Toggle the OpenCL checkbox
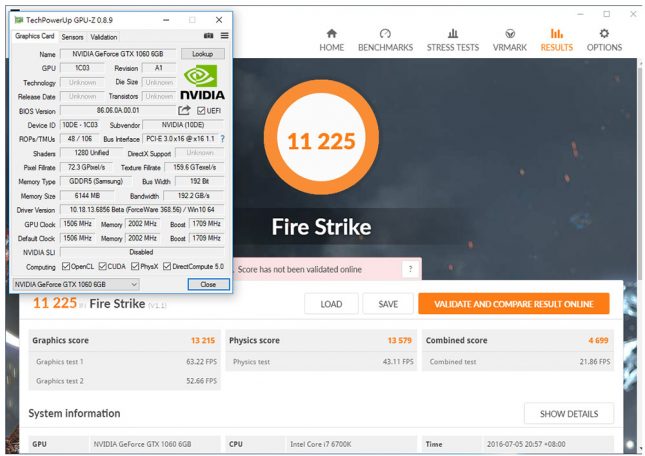Viewport: 645px width, 456px height. (x=66, y=266)
